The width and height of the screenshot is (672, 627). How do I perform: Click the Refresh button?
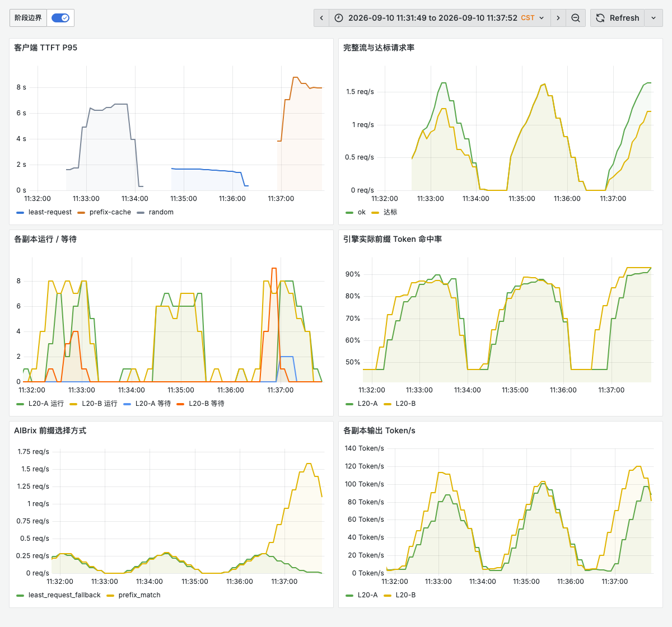[618, 18]
